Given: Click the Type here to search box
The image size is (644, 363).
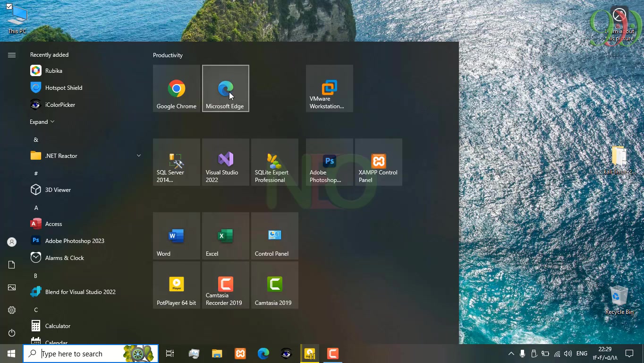Looking at the screenshot, I should pyautogui.click(x=91, y=354).
